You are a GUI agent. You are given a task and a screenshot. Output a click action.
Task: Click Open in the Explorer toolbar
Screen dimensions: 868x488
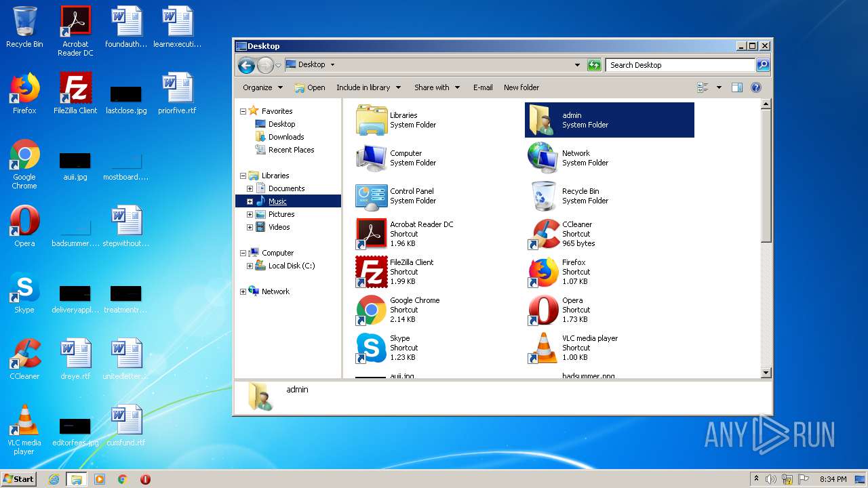310,87
